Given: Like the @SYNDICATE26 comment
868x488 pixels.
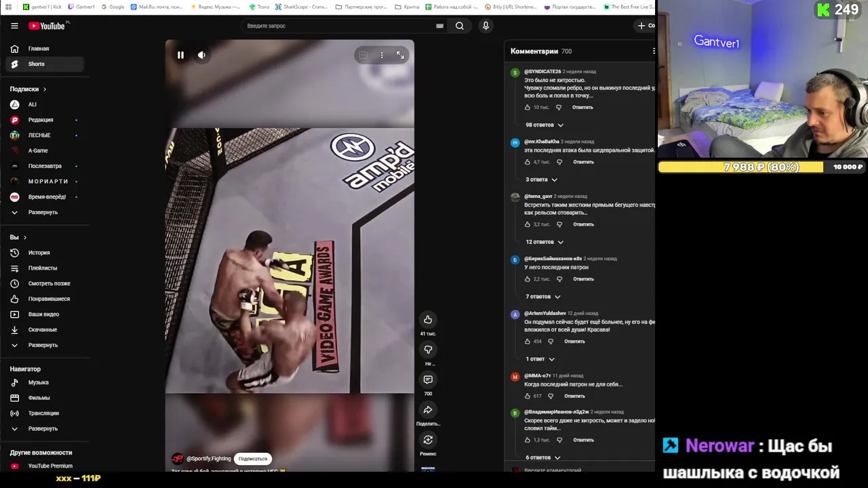Looking at the screenshot, I should (528, 107).
